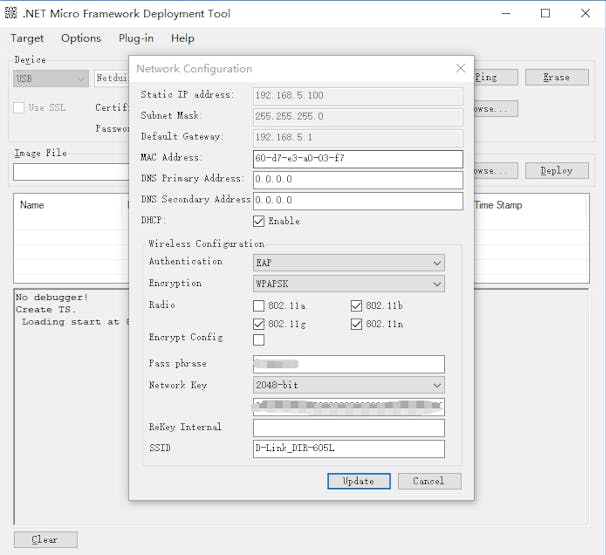The height and width of the screenshot is (555, 606).
Task: Click the Erase button
Action: point(557,77)
